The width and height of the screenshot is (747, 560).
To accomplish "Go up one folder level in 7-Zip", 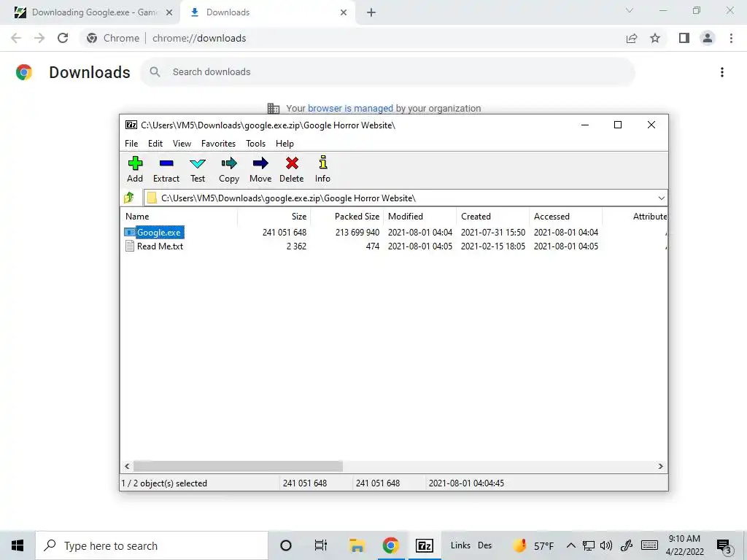I will [x=129, y=198].
